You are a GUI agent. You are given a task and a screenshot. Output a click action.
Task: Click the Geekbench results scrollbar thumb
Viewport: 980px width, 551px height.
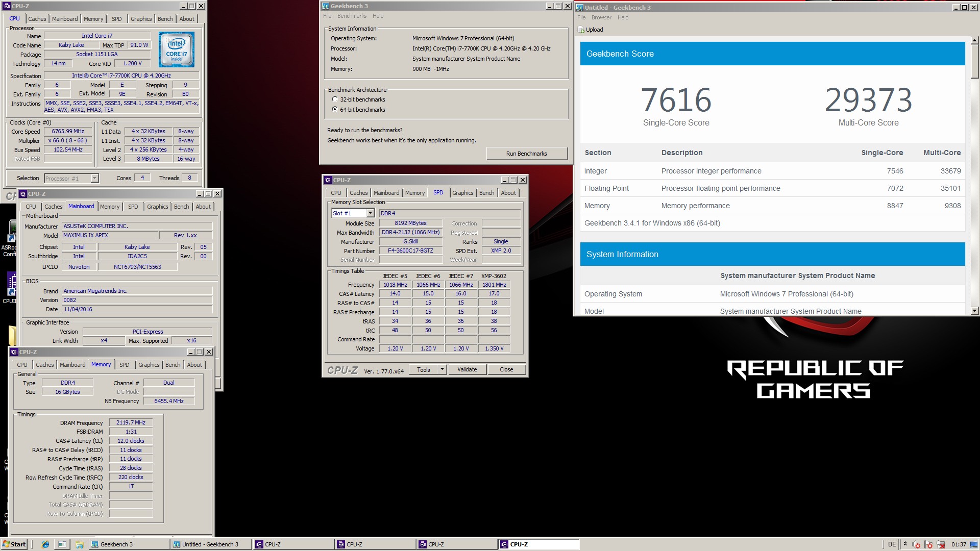(975, 61)
